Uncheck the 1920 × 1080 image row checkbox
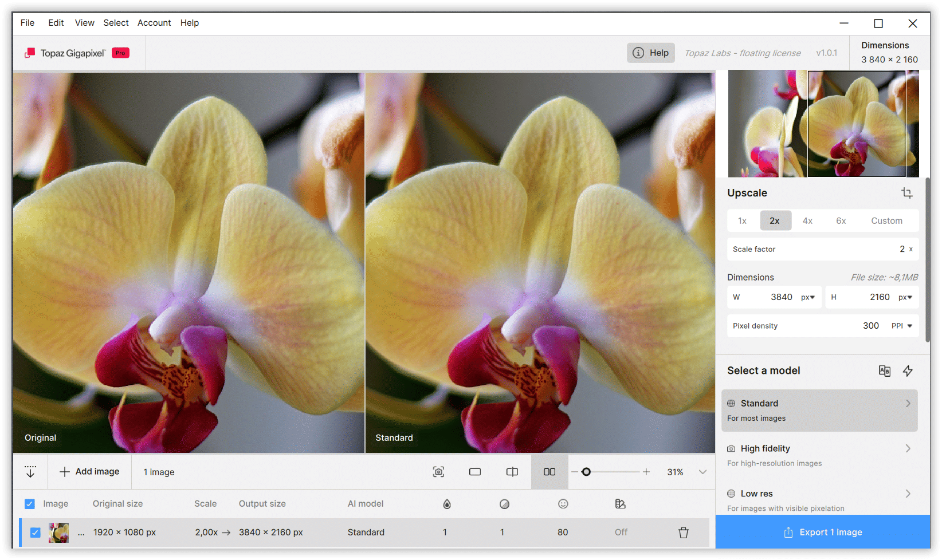Screen dimensions: 942x560 coord(35,533)
